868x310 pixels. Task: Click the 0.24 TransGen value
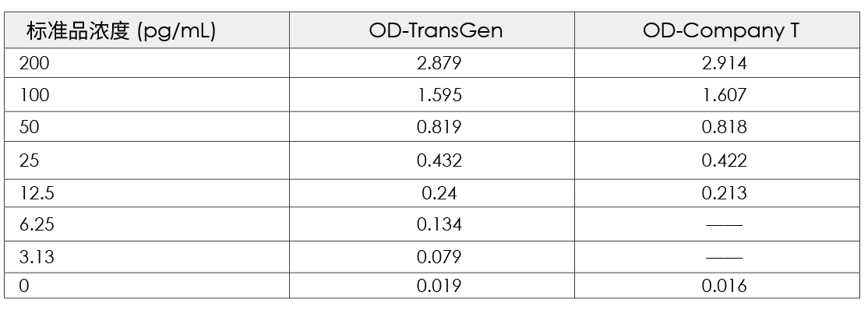coord(432,193)
